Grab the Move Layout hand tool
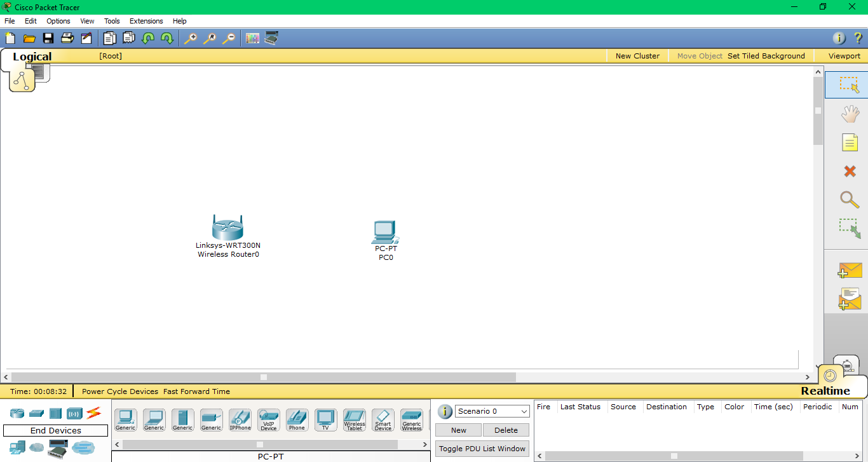The width and height of the screenshot is (868, 462). pyautogui.click(x=850, y=114)
